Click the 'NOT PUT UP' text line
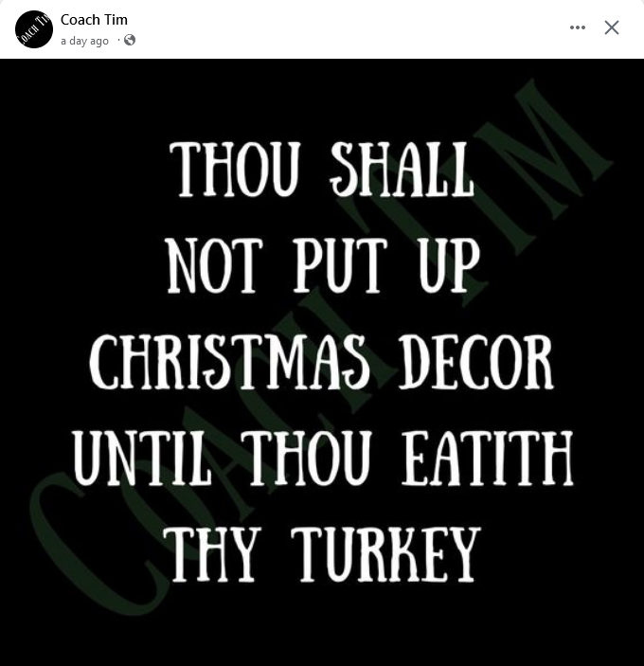The width and height of the screenshot is (644, 666). 323,265
